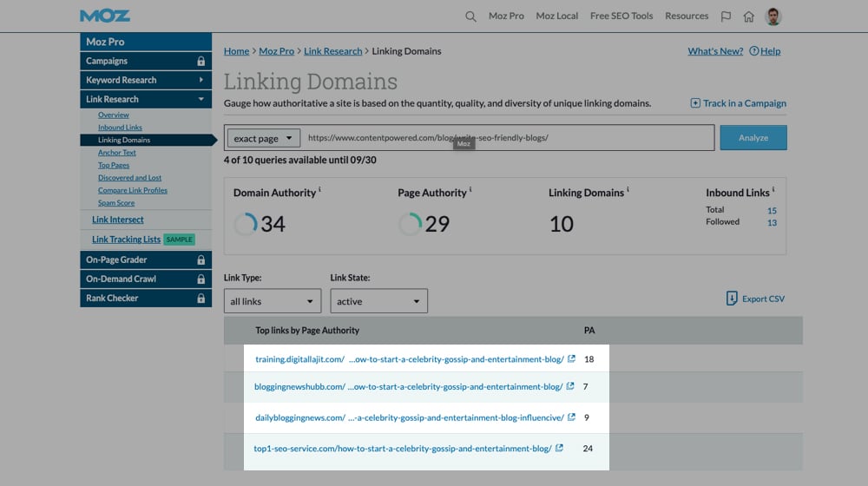Click the Export CSV download icon
This screenshot has height=486, width=868.
click(x=732, y=299)
